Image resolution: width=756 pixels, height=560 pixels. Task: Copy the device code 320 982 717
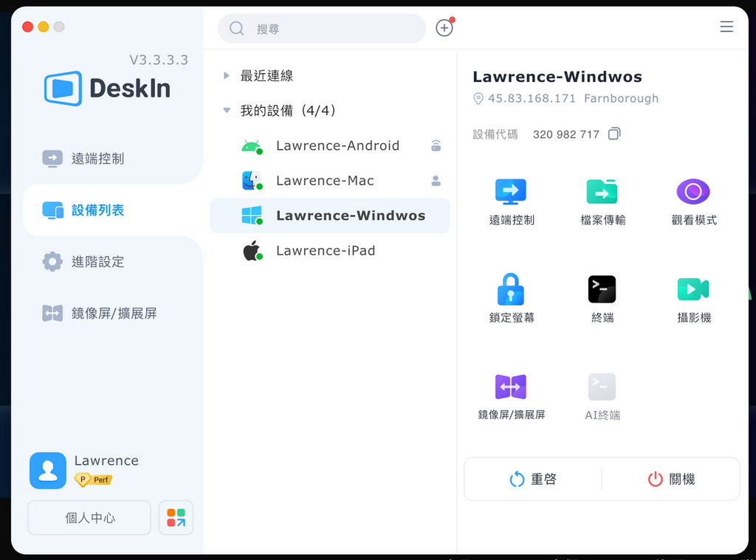[614, 134]
